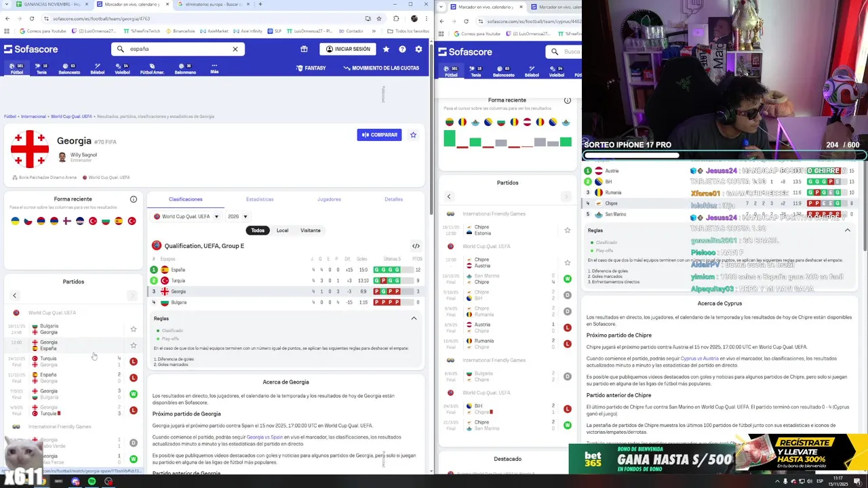Open the España row in Group E table

(286, 270)
